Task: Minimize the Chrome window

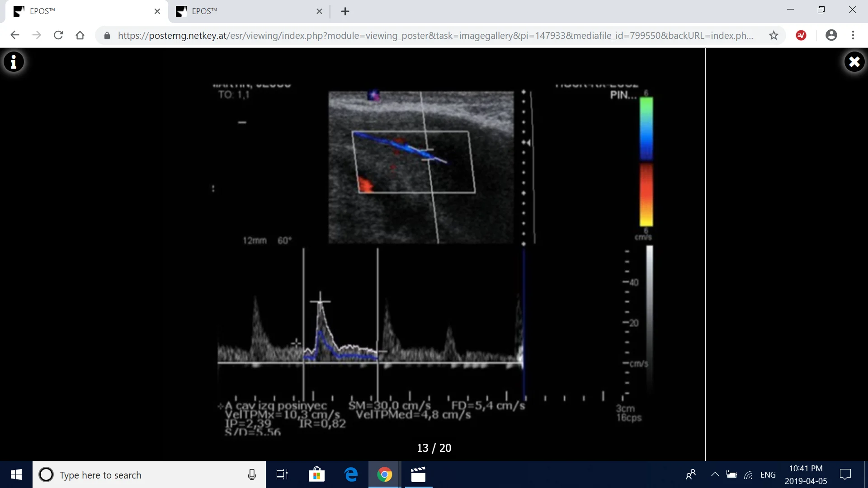Action: point(790,9)
